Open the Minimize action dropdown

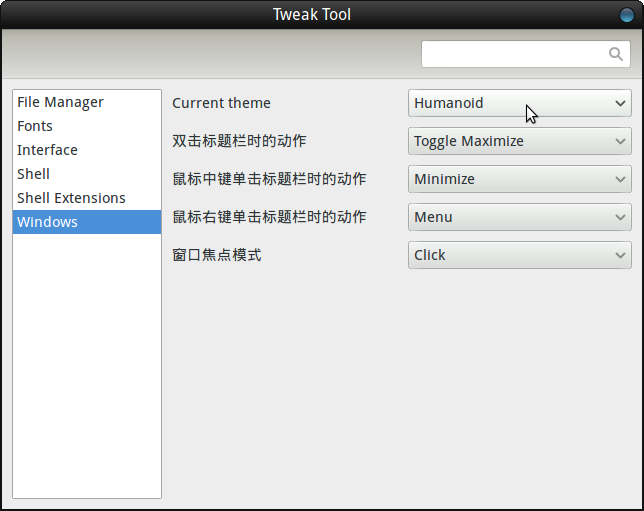tap(520, 179)
